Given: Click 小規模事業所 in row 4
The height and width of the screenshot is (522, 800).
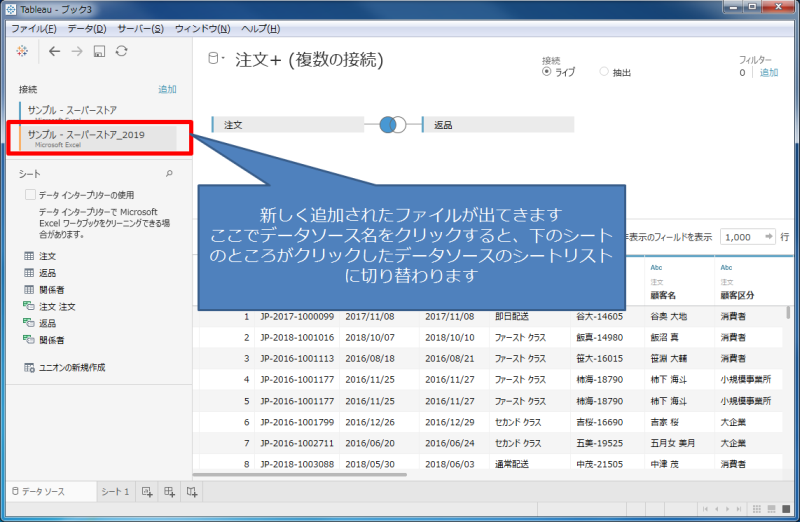Looking at the screenshot, I should coord(745,379).
